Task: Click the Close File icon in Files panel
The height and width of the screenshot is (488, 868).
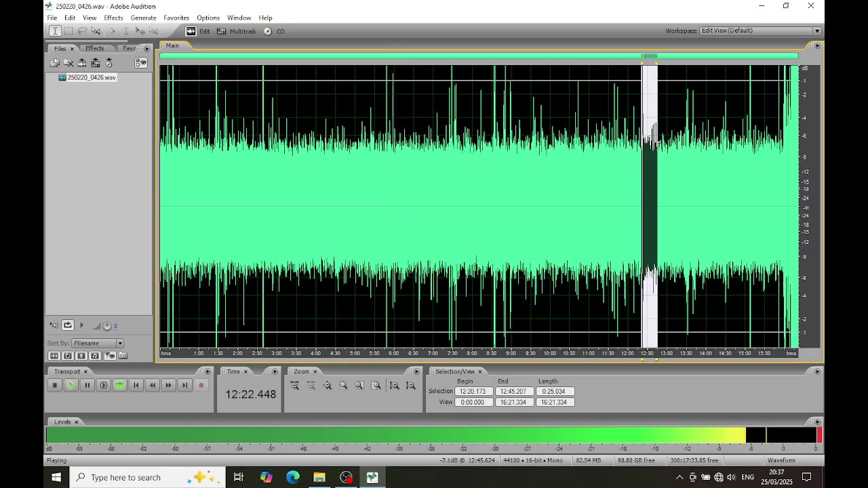Action: (68, 63)
